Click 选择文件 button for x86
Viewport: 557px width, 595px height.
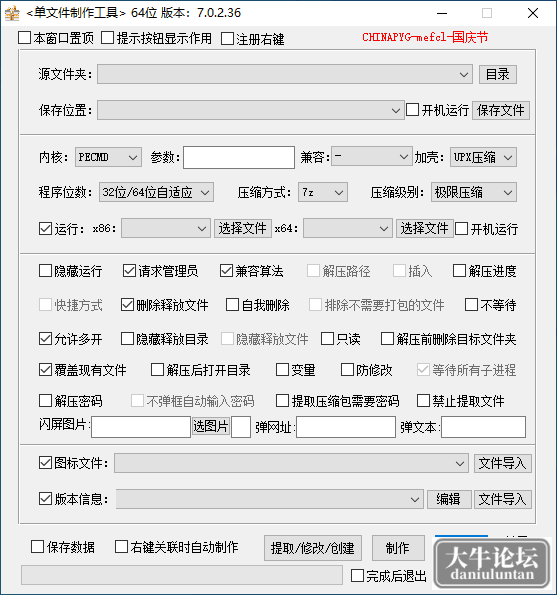pos(242,228)
